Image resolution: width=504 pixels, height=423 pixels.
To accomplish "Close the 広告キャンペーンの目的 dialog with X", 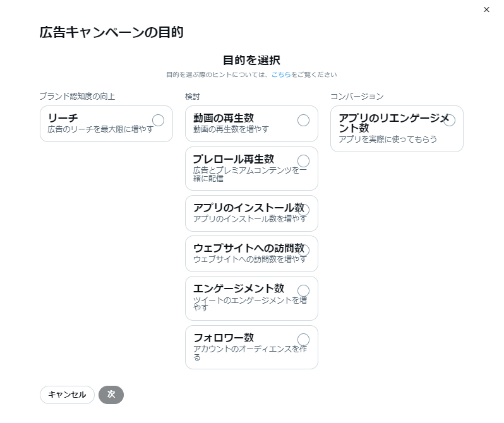I will pyautogui.click(x=486, y=9).
